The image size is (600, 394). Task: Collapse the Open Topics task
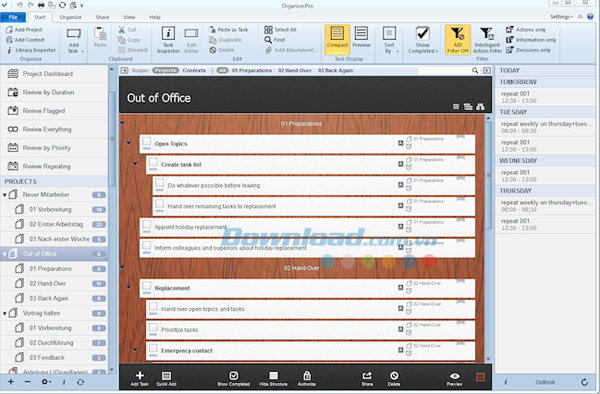129,143
